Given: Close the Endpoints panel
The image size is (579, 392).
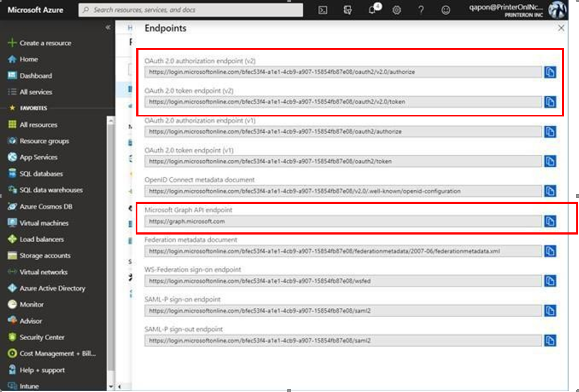Looking at the screenshot, I should pyautogui.click(x=561, y=28).
